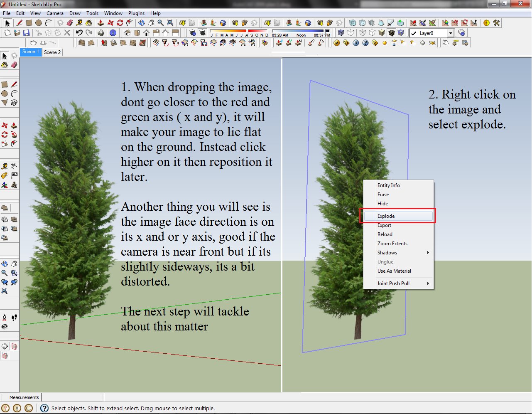This screenshot has width=532, height=414.
Task: Open Model Info with the blue info icon
Action: point(113,33)
